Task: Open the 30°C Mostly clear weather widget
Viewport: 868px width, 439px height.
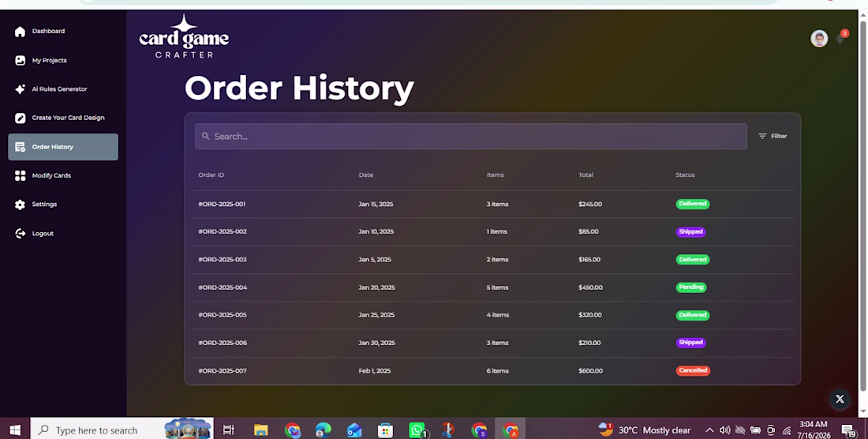Action: [x=645, y=430]
